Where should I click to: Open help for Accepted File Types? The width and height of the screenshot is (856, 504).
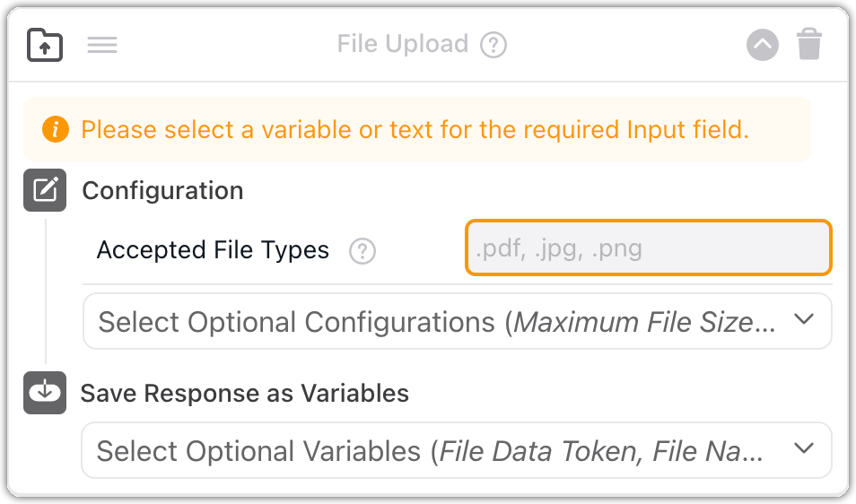[x=362, y=250]
